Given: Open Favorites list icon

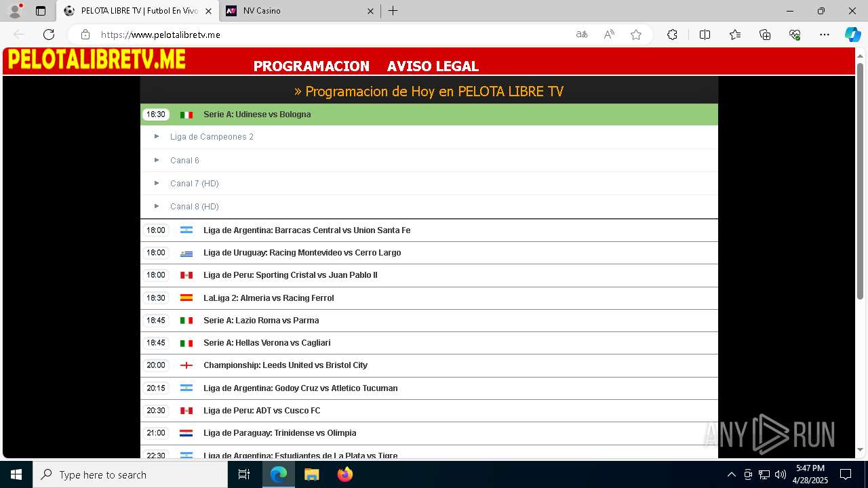Looking at the screenshot, I should (735, 35).
